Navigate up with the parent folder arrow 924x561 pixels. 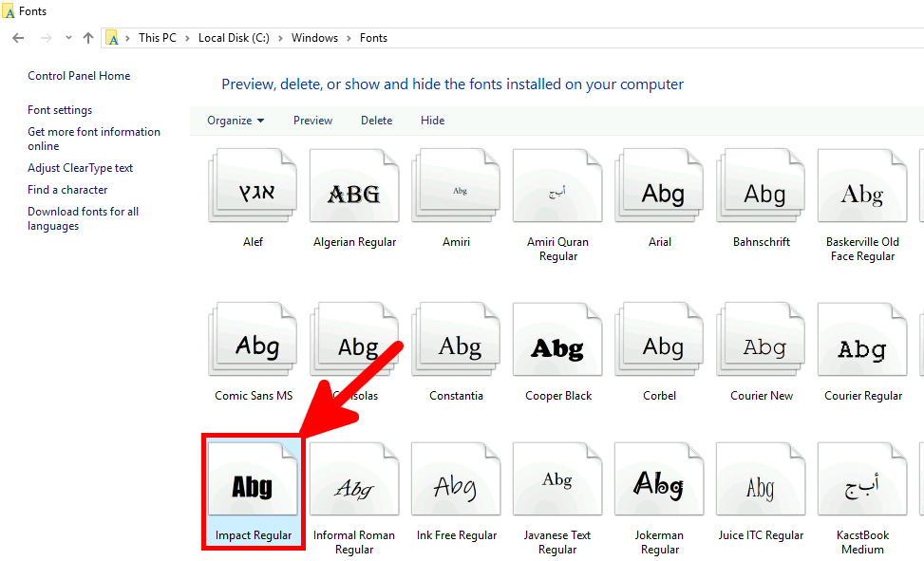coord(87,37)
